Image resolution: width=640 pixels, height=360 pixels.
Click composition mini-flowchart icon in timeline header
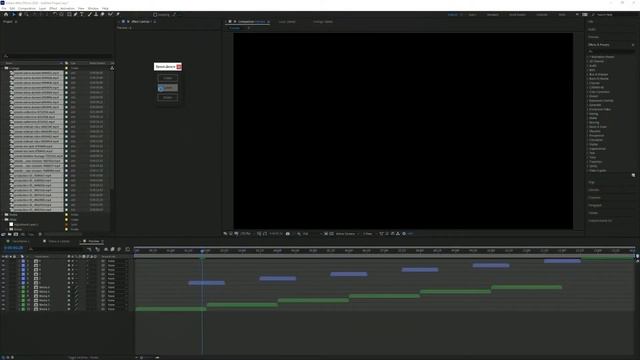point(89,249)
